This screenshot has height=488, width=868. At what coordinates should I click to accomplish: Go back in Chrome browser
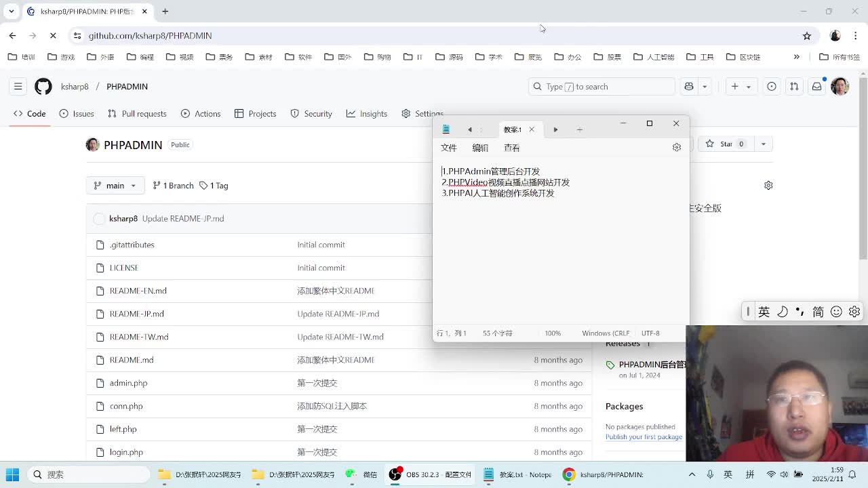(13, 35)
